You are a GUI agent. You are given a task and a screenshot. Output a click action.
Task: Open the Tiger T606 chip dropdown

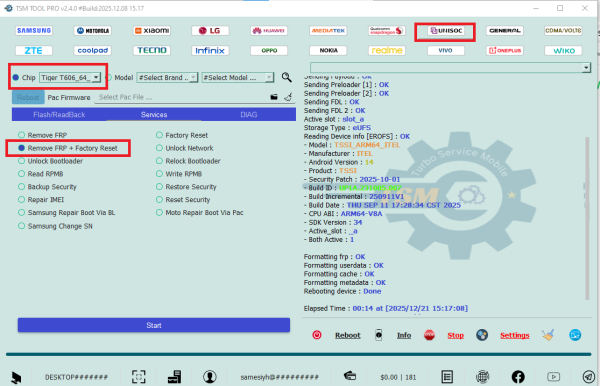click(x=70, y=78)
